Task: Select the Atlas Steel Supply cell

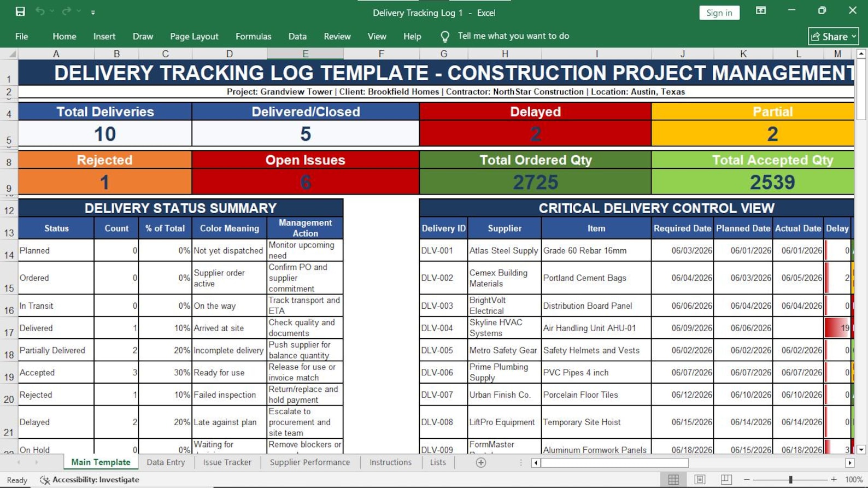Action: tap(505, 250)
